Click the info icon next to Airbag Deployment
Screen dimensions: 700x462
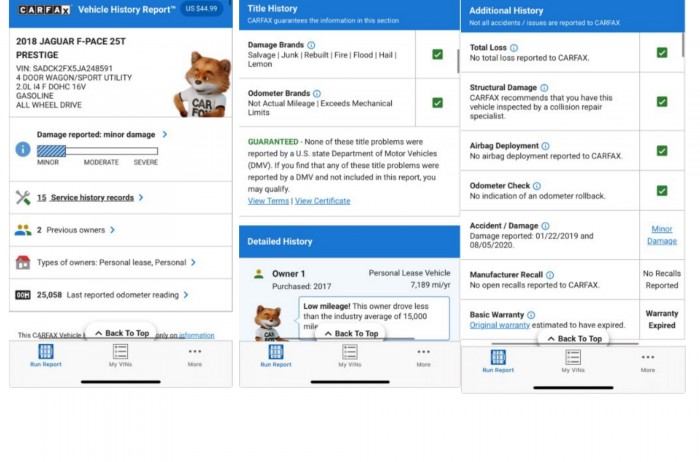546,146
